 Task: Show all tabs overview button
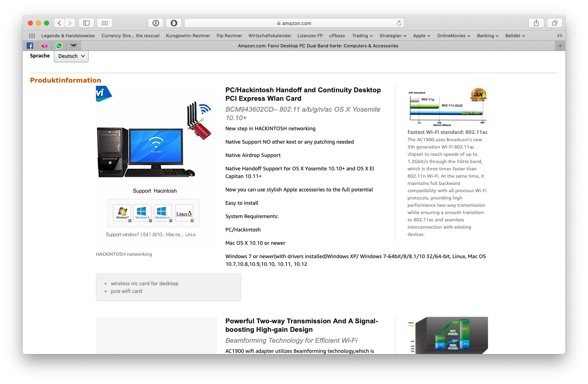tap(554, 23)
